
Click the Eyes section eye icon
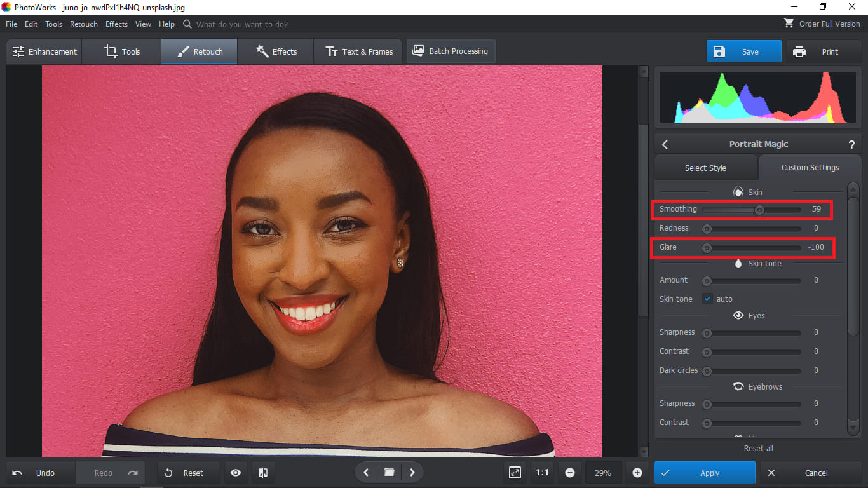738,315
